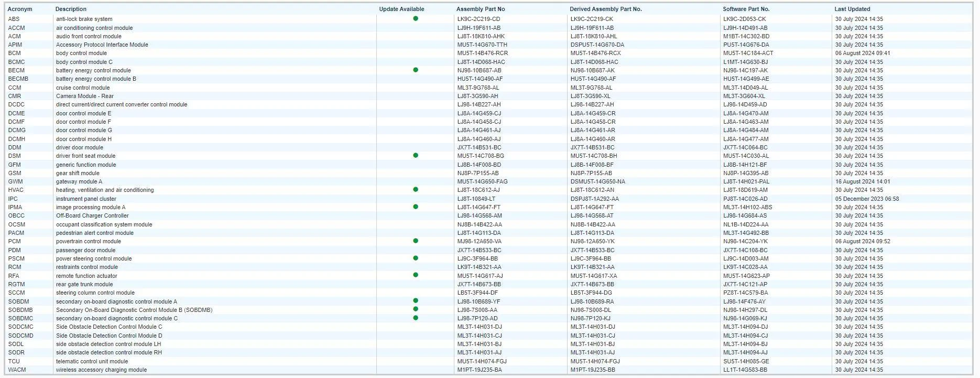The width and height of the screenshot is (980, 378).
Task: Click software part 'SU5T-14H085-GE'
Action: pyautogui.click(x=746, y=361)
